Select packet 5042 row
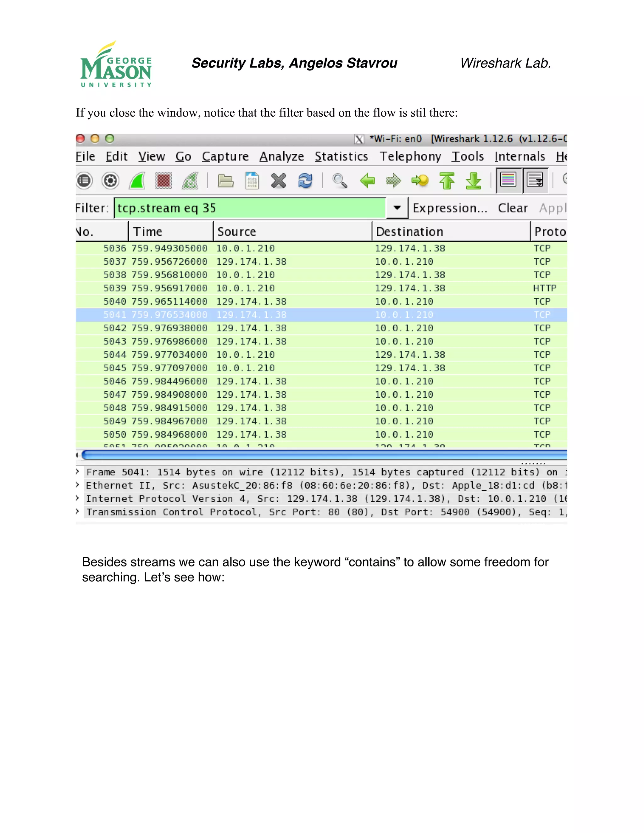The image size is (644, 833). tap(321, 328)
